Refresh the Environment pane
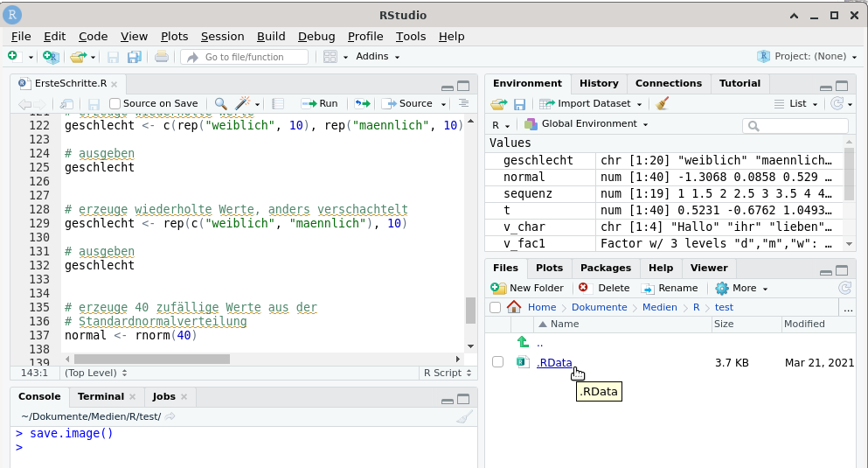Image resolution: width=868 pixels, height=468 pixels. [837, 103]
